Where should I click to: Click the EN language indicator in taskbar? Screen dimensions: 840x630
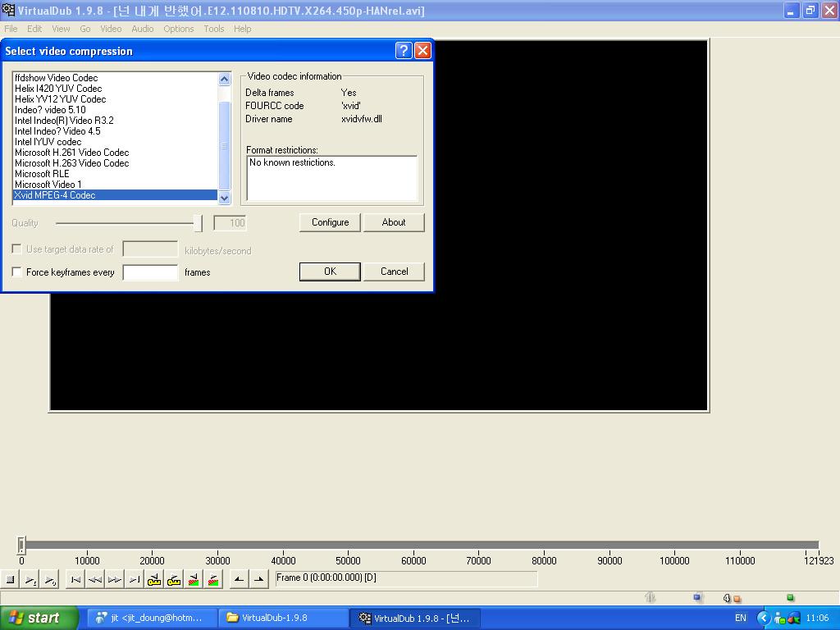[x=741, y=618]
